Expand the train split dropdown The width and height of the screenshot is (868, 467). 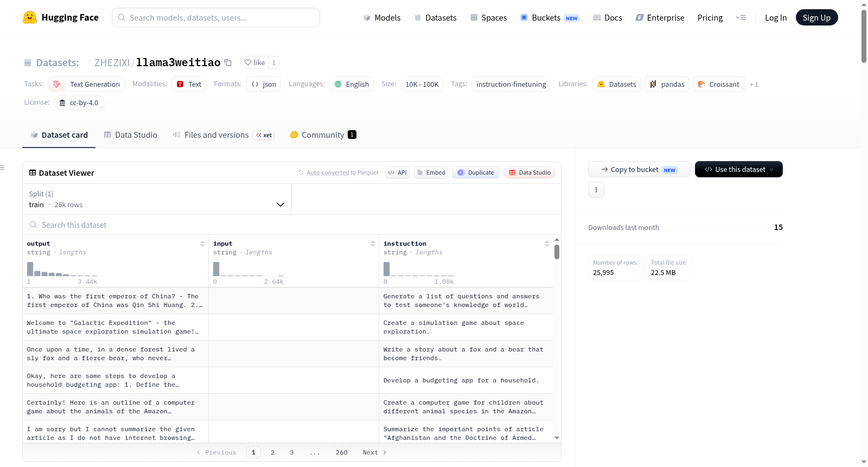click(157, 199)
